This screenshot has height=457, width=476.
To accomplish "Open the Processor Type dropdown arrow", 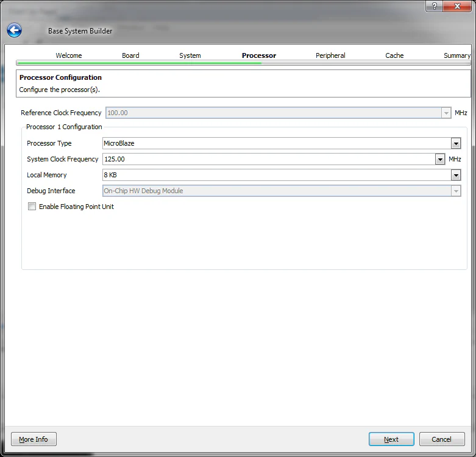I will pos(455,144).
